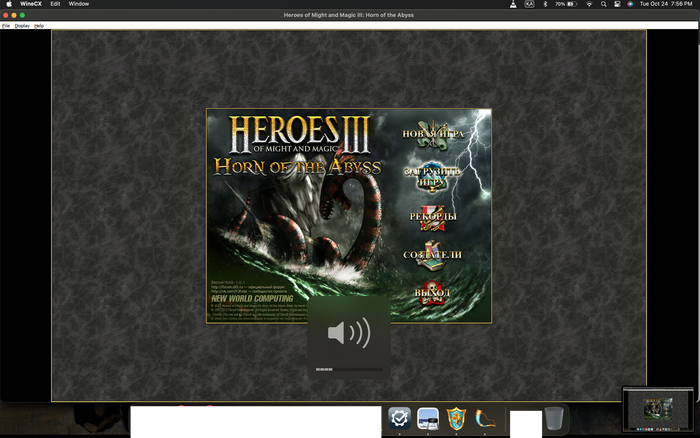This screenshot has height=438, width=700.
Task: Activate Siri from menu bar
Action: [630, 4]
